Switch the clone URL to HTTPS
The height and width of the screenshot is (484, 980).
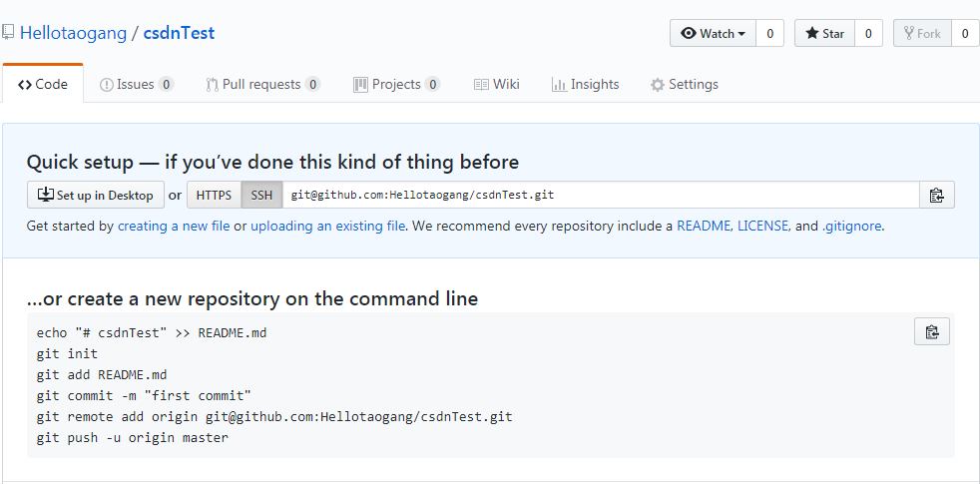tap(214, 196)
